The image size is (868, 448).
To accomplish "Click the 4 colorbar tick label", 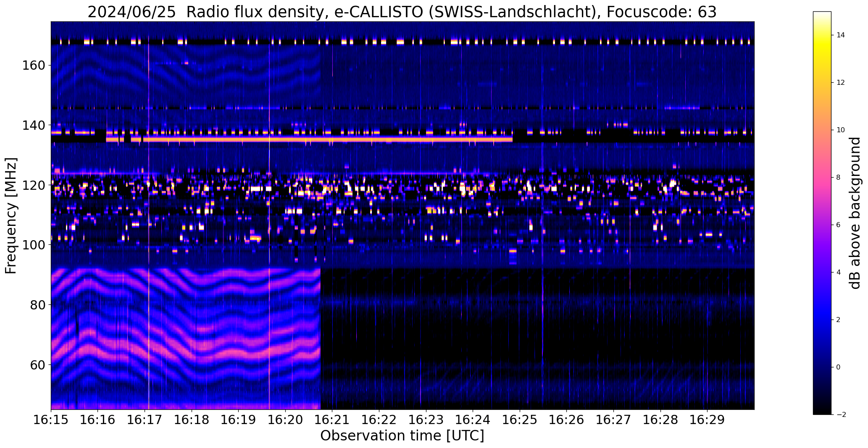I will pyautogui.click(x=838, y=272).
